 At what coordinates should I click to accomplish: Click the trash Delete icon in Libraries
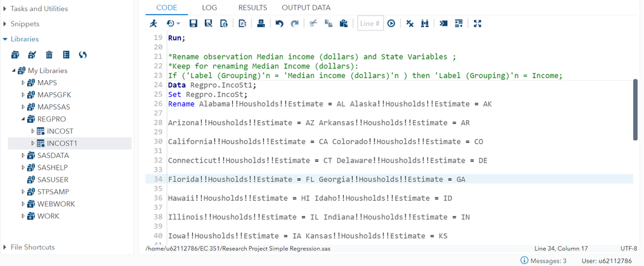(49, 55)
